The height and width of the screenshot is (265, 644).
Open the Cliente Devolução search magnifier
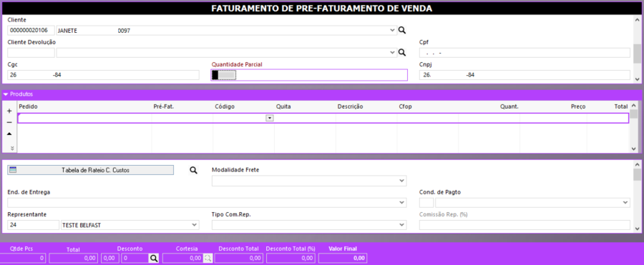[x=402, y=53]
